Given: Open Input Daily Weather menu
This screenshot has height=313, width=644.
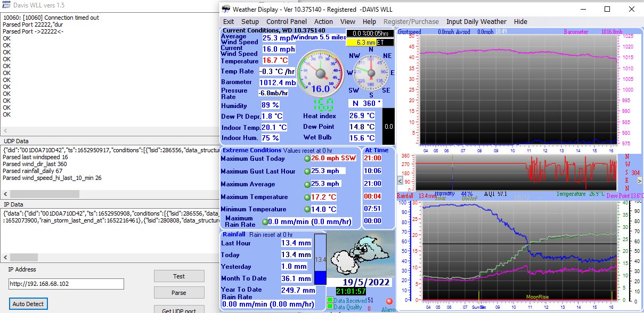Looking at the screenshot, I should click(x=476, y=22).
